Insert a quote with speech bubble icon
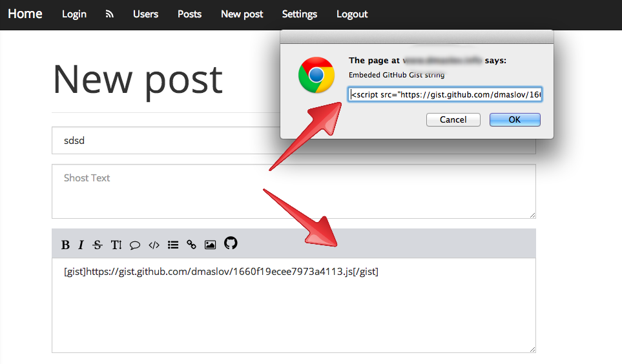622x364 pixels. (135, 245)
